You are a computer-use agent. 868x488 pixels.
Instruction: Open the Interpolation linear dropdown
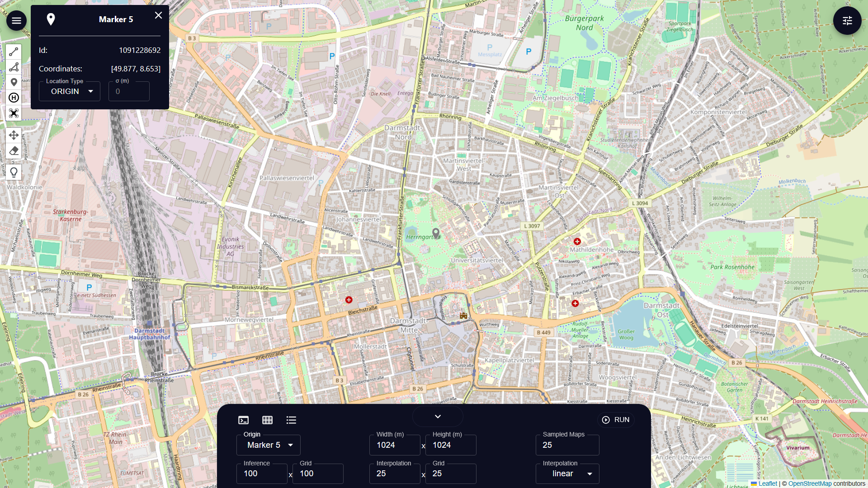(x=567, y=474)
